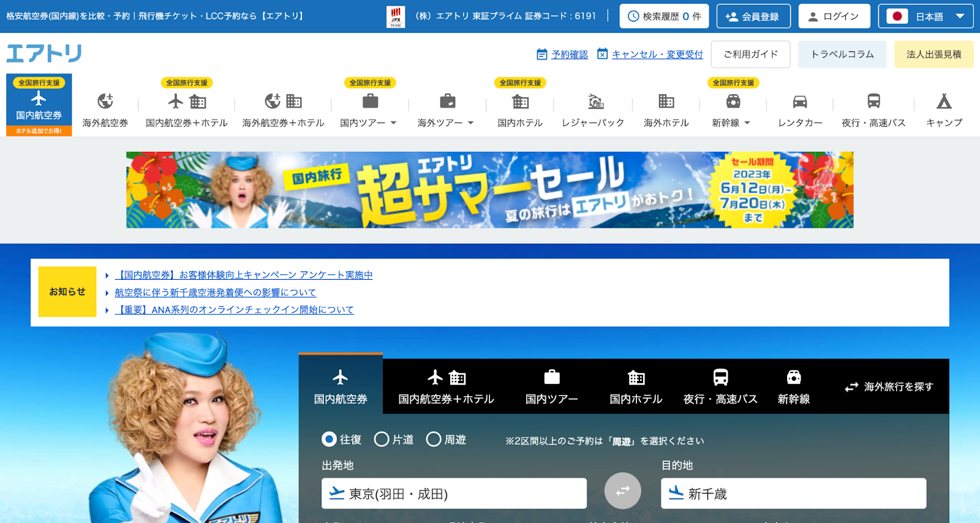Select the 片道 one-way radio button
The width and height of the screenshot is (980, 523).
click(x=382, y=439)
